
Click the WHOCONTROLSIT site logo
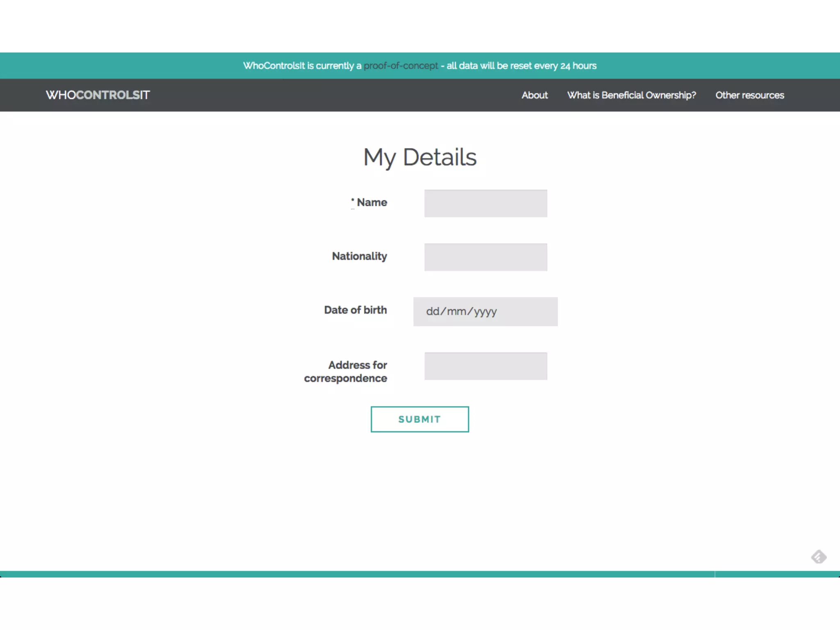tap(98, 95)
